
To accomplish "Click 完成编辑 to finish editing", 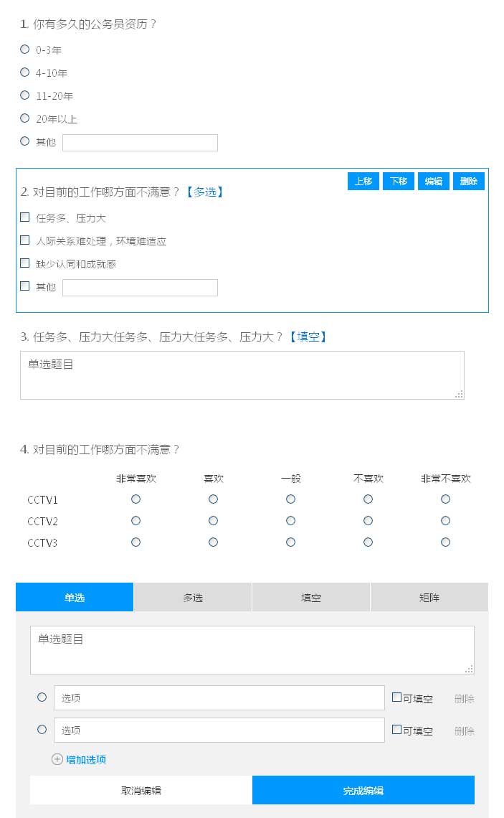I will point(363,790).
